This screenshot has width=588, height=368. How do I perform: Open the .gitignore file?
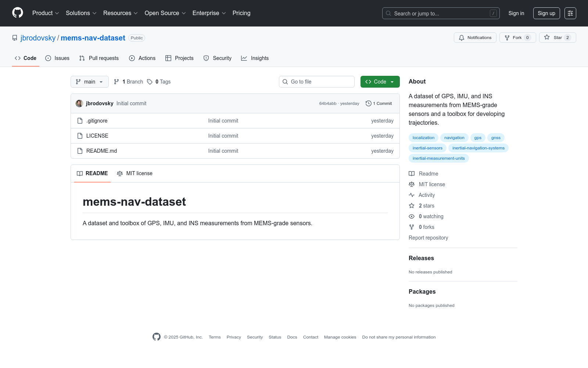97,121
